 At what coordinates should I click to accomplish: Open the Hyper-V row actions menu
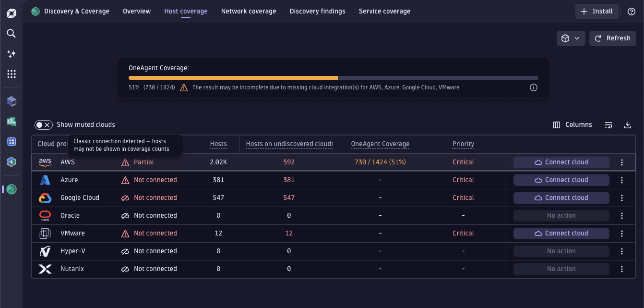tap(622, 251)
